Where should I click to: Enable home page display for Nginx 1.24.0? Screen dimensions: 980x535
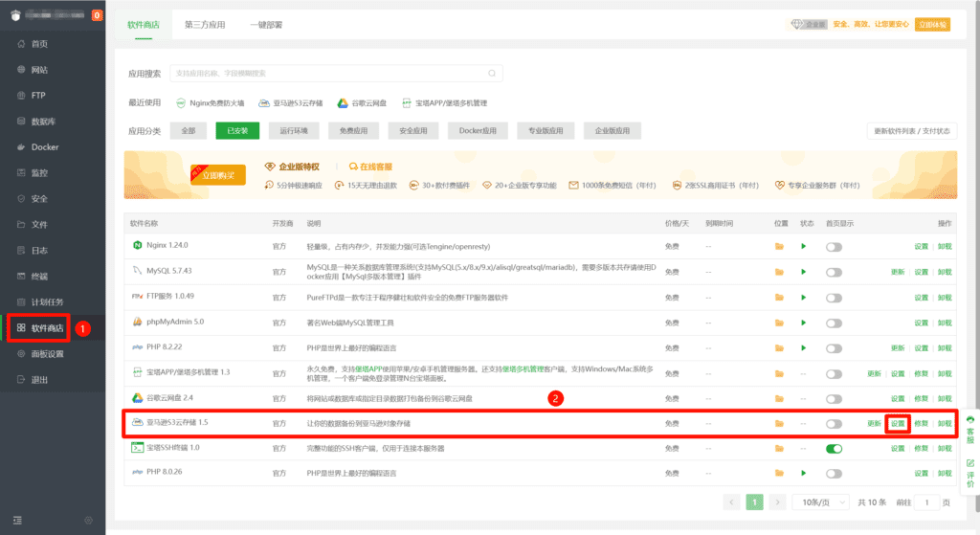tap(834, 247)
